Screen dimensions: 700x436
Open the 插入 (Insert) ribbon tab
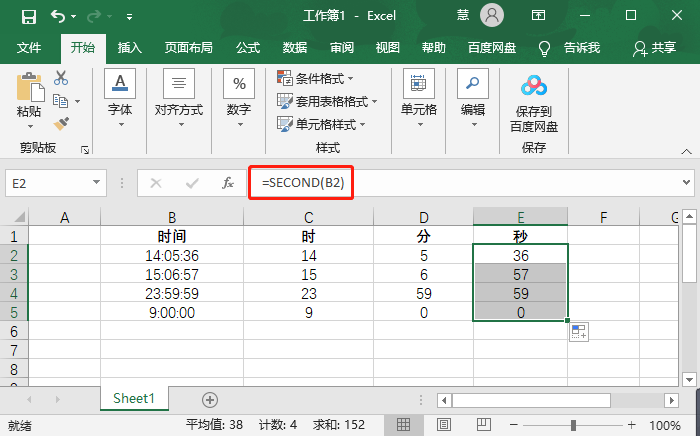click(x=129, y=48)
